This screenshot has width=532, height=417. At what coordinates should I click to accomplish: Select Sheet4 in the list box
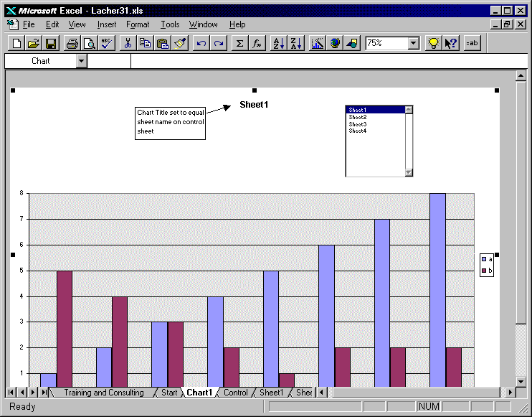click(375, 131)
